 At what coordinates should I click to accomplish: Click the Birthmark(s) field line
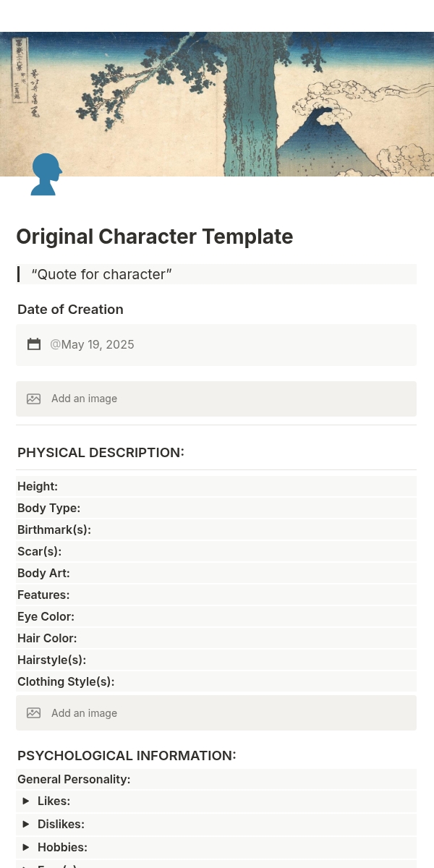point(54,529)
